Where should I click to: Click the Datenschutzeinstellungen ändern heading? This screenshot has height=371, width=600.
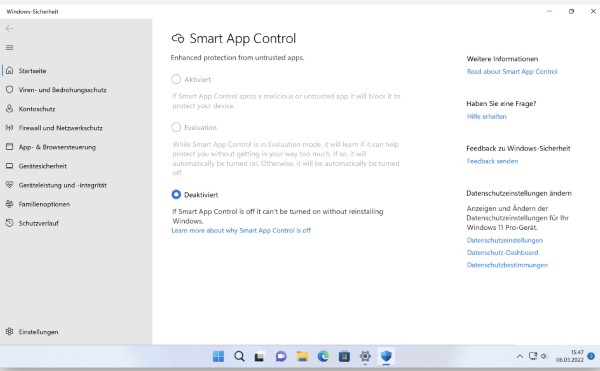coord(519,193)
